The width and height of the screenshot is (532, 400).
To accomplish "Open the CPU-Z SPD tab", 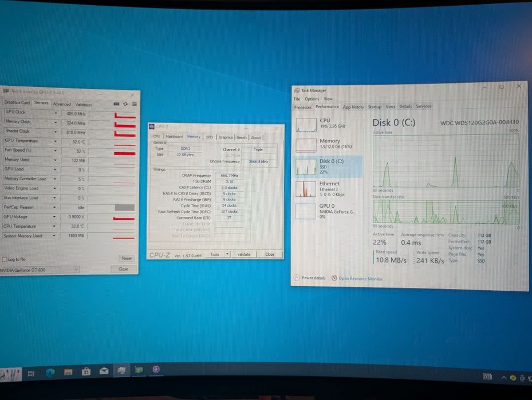I will 210,137.
